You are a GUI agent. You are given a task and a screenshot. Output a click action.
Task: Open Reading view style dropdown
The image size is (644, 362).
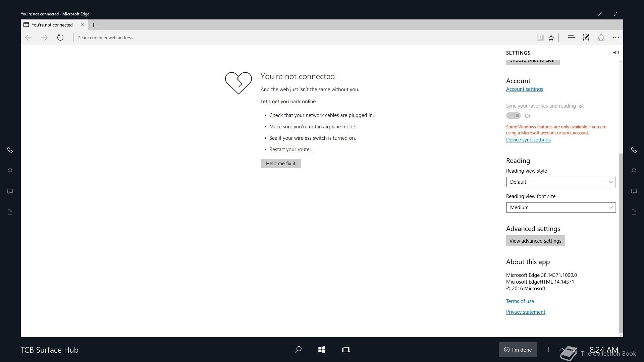561,182
